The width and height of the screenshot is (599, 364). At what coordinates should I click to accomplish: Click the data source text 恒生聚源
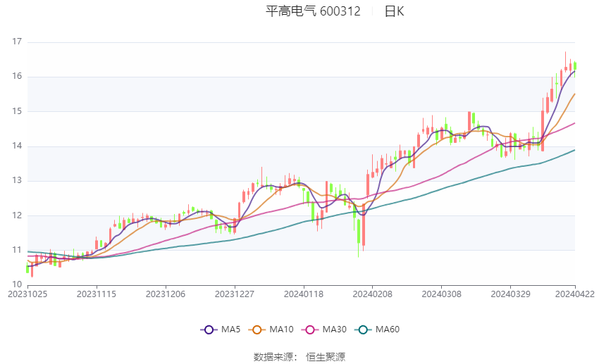tap(326, 357)
